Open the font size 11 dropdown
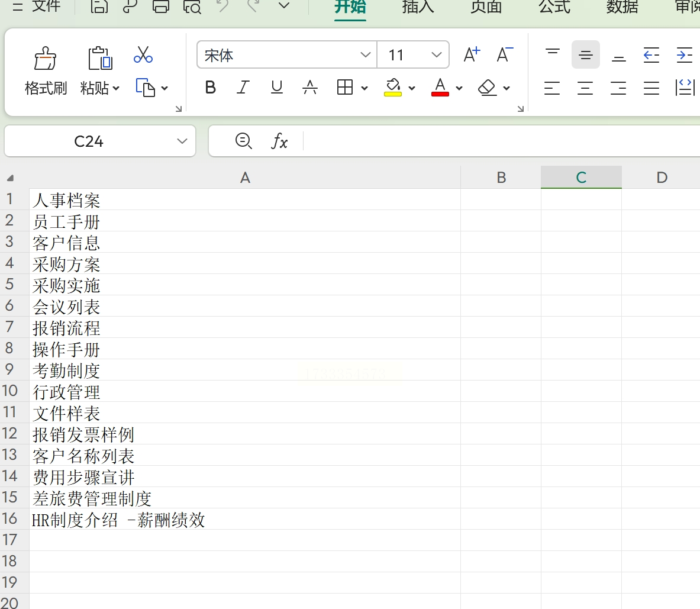Screen dimensions: 700x609 pyautogui.click(x=436, y=55)
